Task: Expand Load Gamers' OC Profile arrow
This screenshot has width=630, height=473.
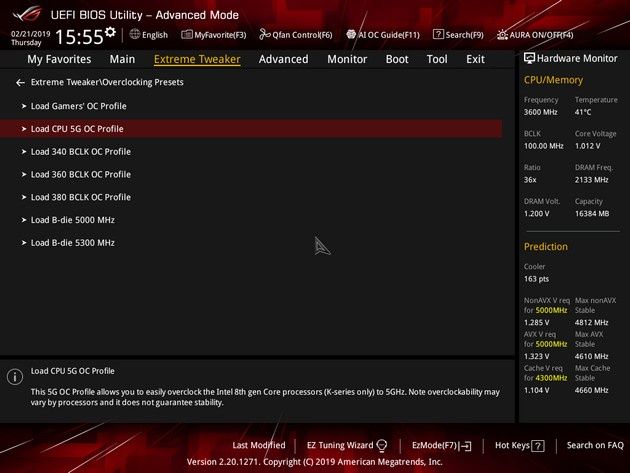Action: [24, 106]
